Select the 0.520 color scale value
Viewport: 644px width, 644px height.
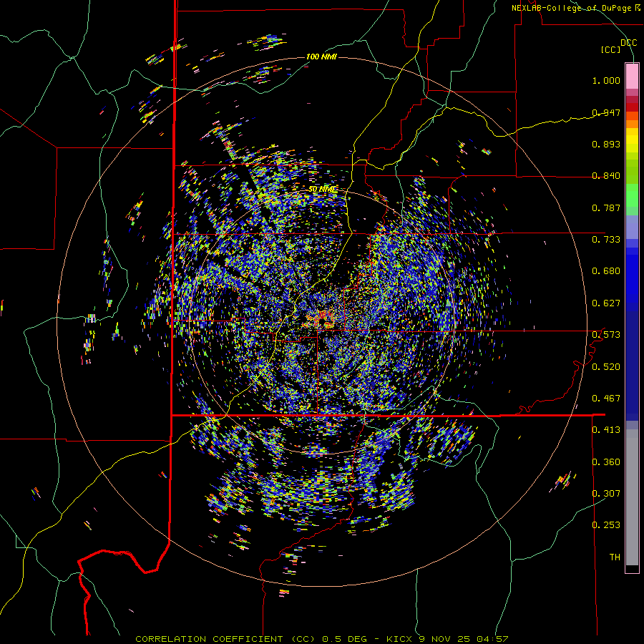[606, 366]
